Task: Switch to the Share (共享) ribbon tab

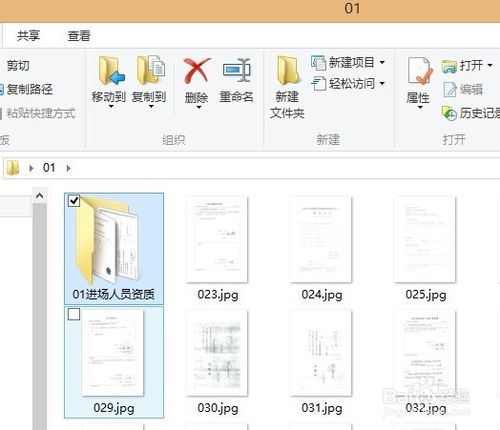Action: click(28, 36)
